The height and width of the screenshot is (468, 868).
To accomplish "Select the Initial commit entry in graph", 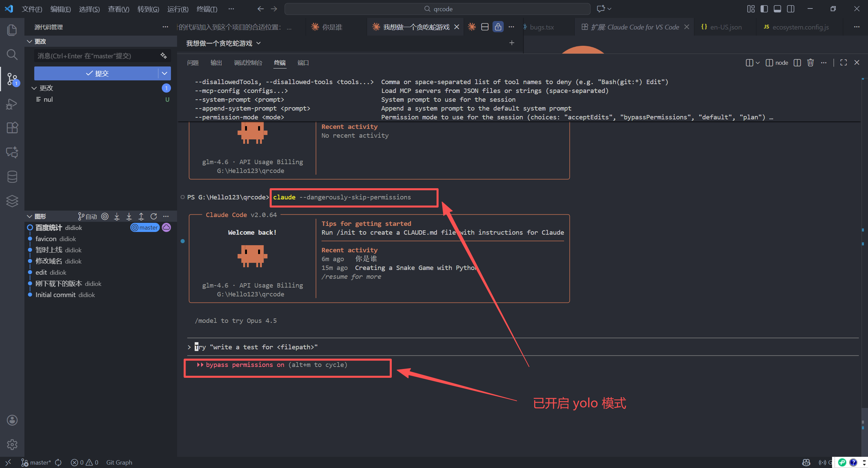I will 55,295.
